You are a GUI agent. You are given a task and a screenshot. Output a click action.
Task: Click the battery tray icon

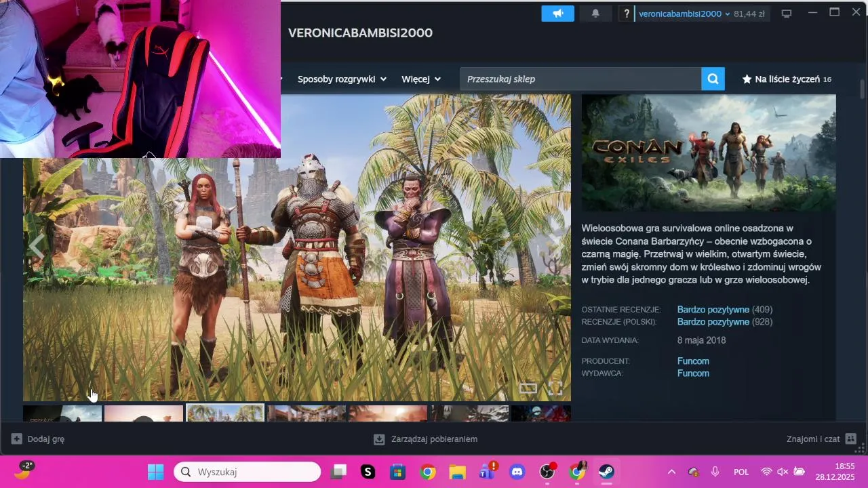pyautogui.click(x=799, y=472)
